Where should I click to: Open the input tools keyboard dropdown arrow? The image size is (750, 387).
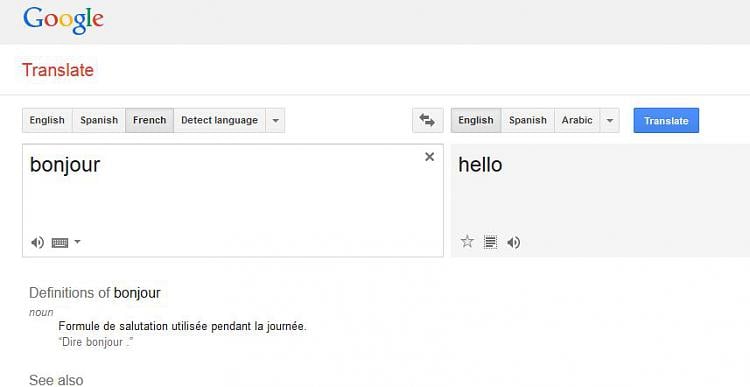pos(77,242)
